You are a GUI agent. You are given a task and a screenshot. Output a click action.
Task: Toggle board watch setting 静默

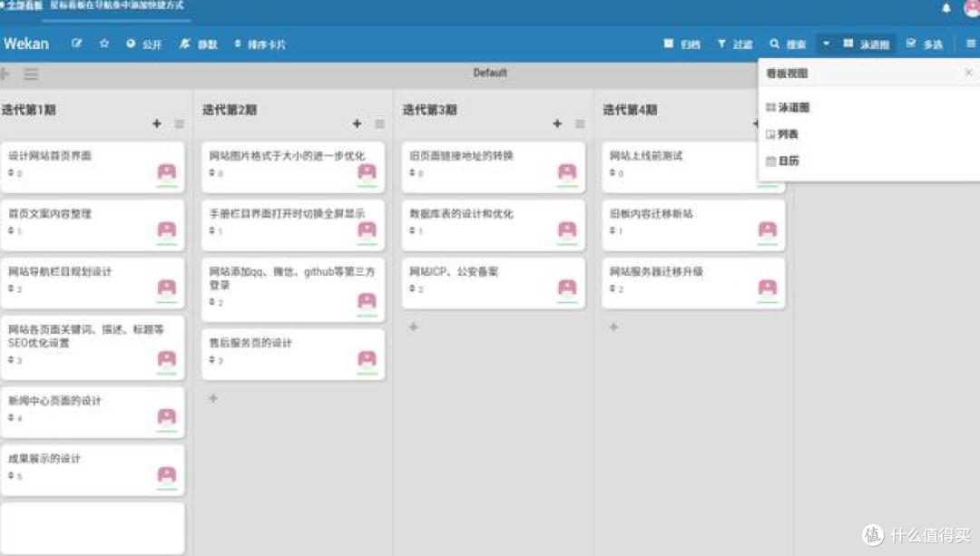tap(198, 44)
